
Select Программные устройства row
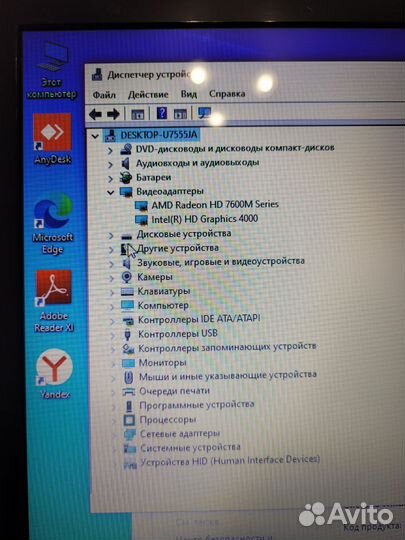(x=197, y=405)
